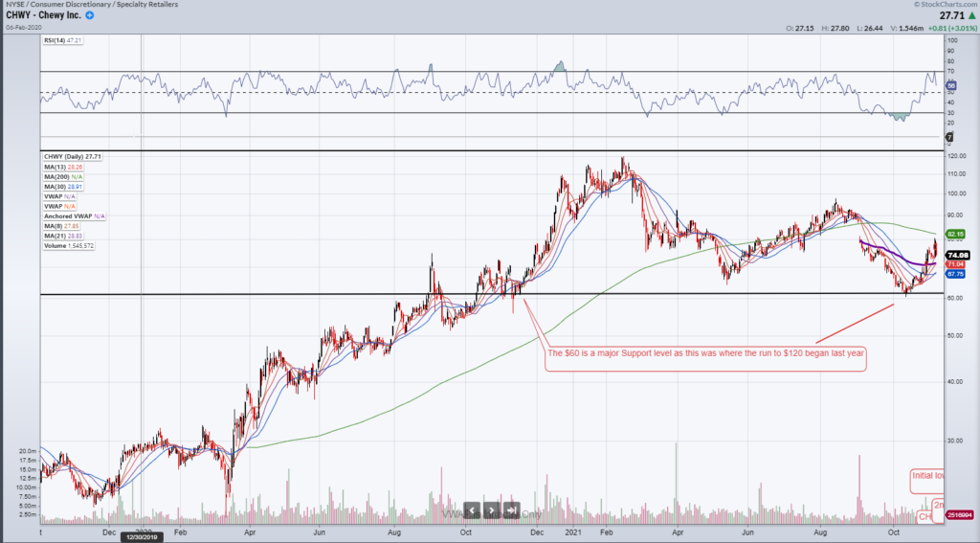Select the MA(8) legend label
This screenshot has height=543, width=980.
click(x=62, y=226)
